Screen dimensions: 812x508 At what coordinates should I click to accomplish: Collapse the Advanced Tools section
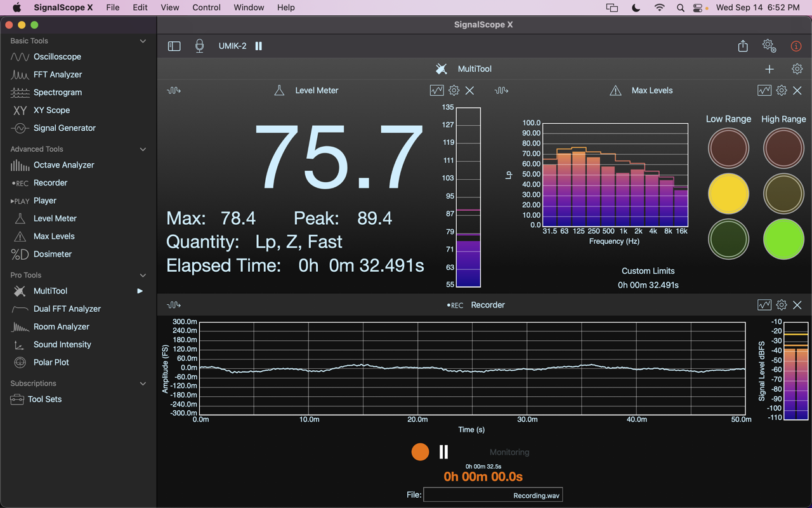[x=143, y=149]
